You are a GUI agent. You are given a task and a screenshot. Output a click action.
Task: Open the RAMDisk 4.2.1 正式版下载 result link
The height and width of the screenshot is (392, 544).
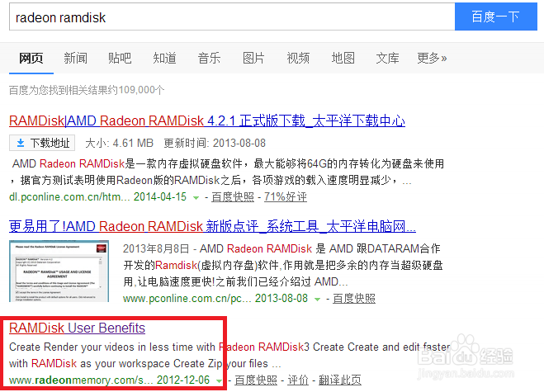207,120
